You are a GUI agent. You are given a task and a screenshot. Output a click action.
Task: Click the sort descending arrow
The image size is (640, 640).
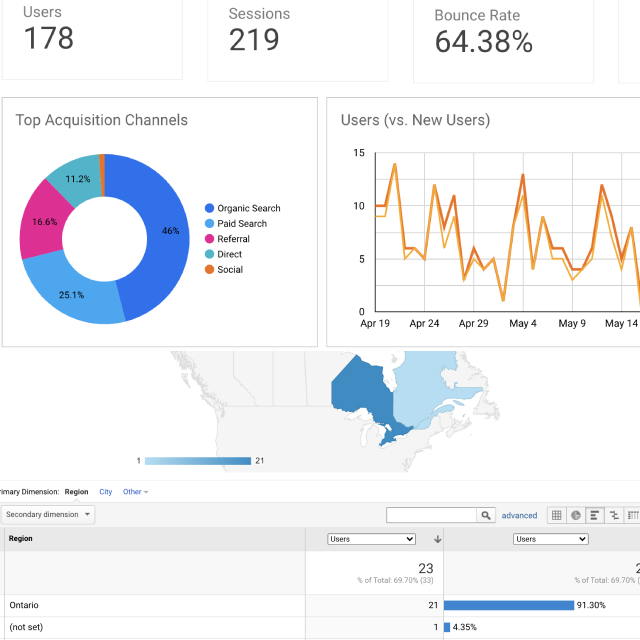[437, 539]
